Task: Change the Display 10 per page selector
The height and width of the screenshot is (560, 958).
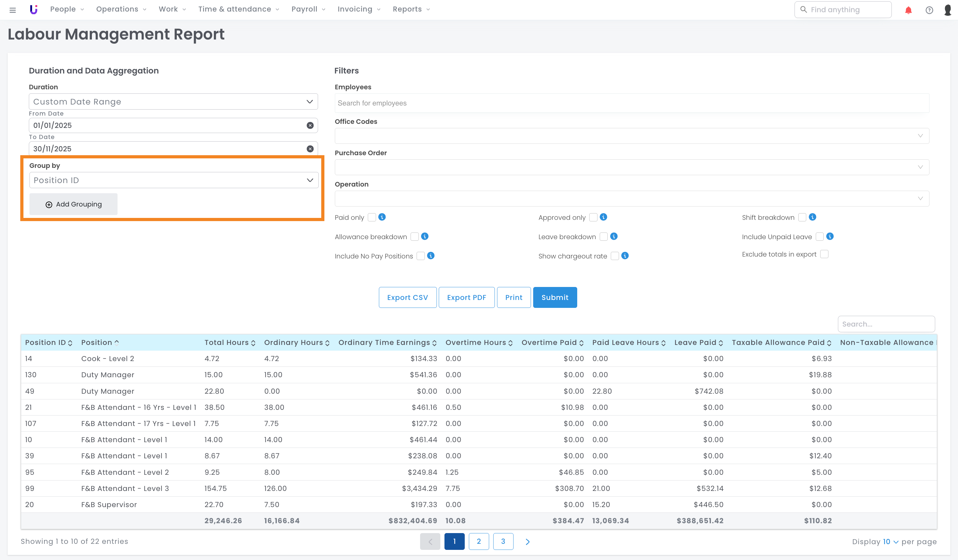Action: (x=890, y=542)
